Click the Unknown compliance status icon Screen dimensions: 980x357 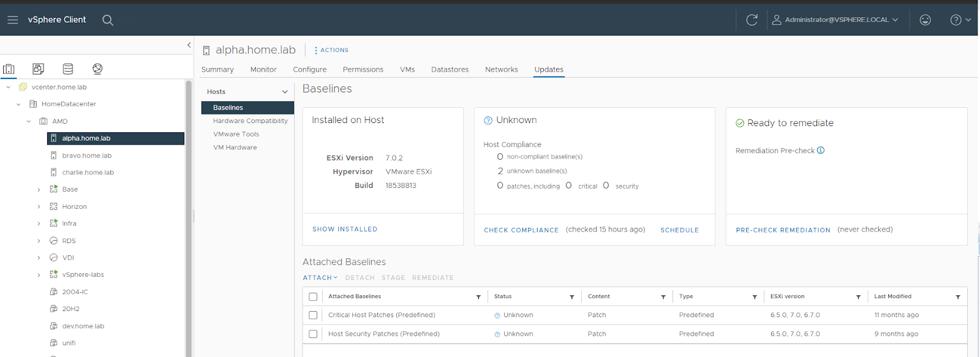(x=488, y=120)
